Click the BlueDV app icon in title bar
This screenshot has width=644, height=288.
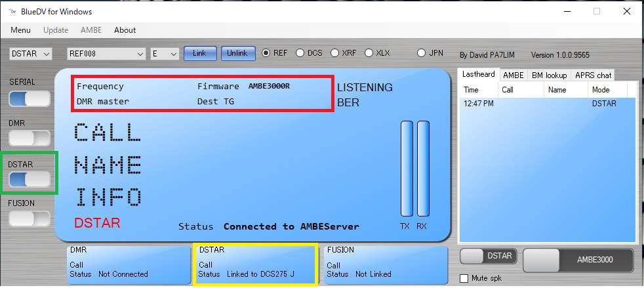(12, 11)
